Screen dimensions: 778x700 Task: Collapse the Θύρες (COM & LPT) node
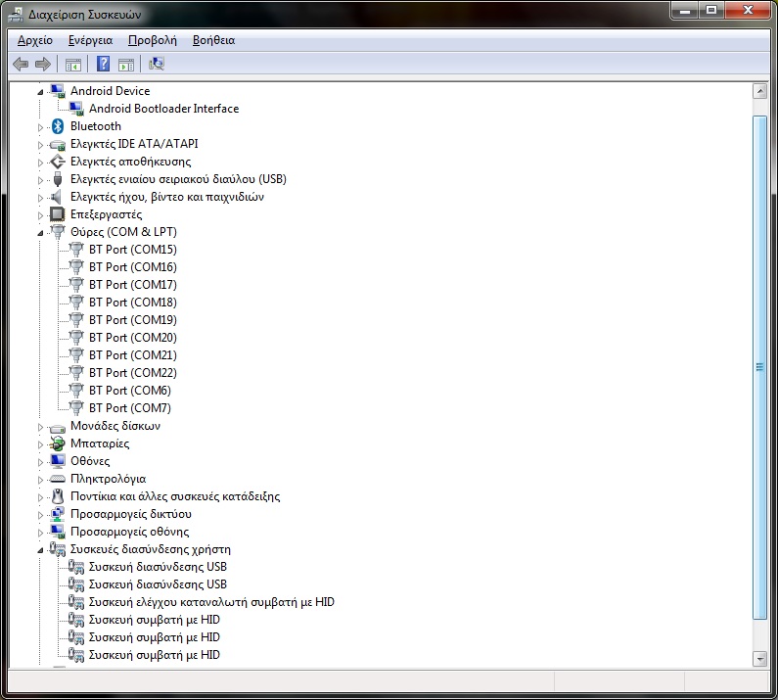41,232
